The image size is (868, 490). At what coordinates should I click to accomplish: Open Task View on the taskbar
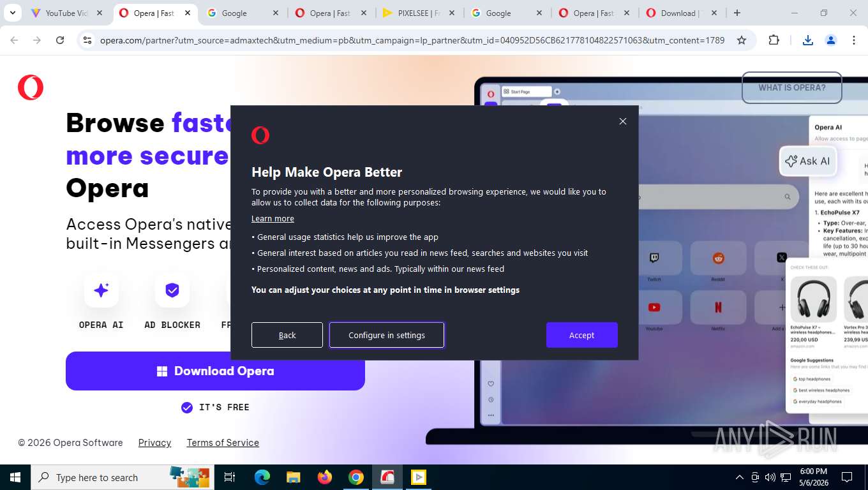(230, 477)
